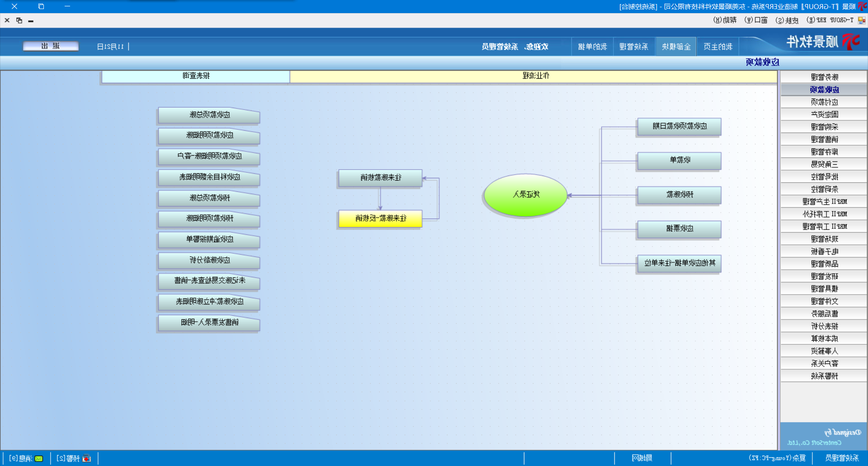Screen dimensions: 868x466
Task: Select 应付款项 in the sidebar
Action: tap(824, 102)
